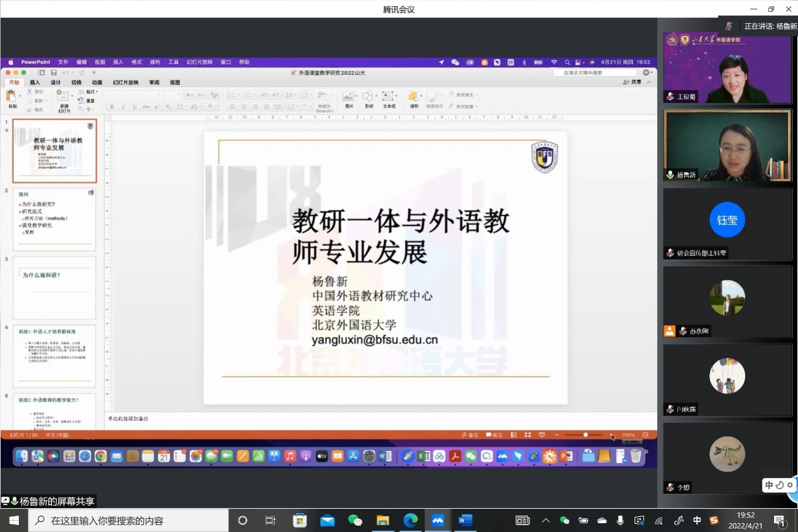Click the Comments button in status bar
The height and width of the screenshot is (532, 798).
click(x=494, y=435)
